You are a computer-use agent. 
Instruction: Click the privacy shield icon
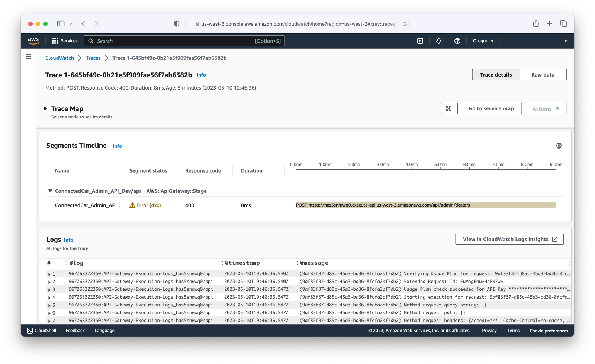[x=177, y=24]
